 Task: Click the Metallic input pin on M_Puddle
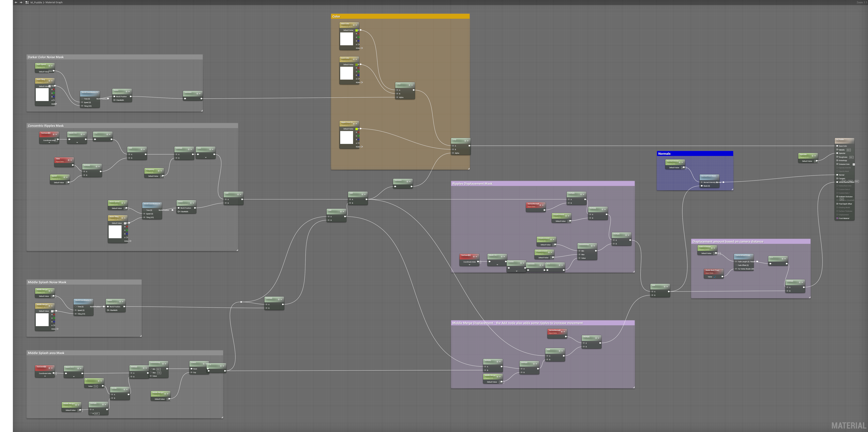837,150
